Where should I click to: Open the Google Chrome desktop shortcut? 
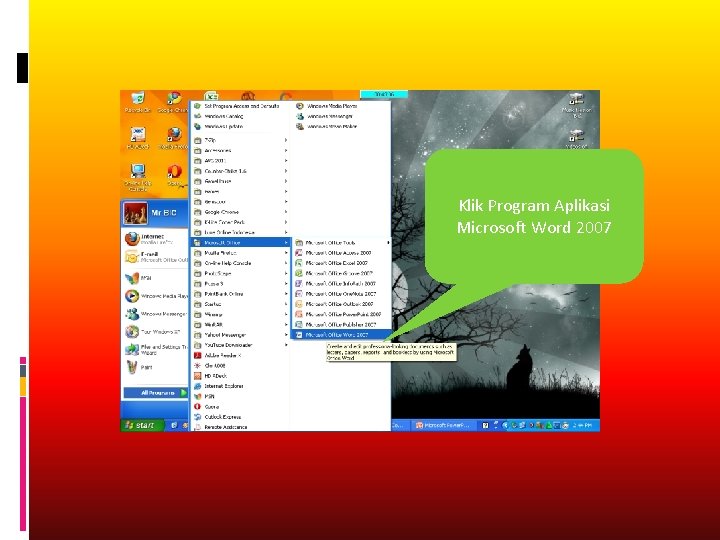click(174, 102)
